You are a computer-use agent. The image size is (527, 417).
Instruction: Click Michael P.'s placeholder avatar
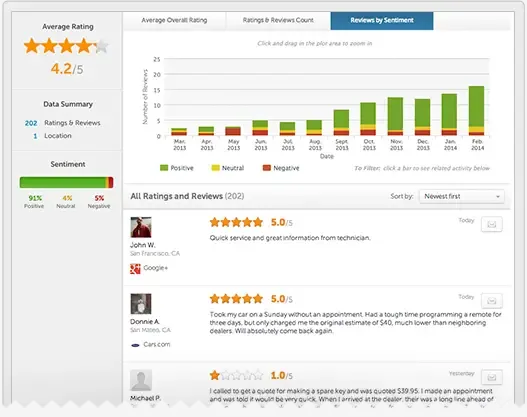click(141, 380)
